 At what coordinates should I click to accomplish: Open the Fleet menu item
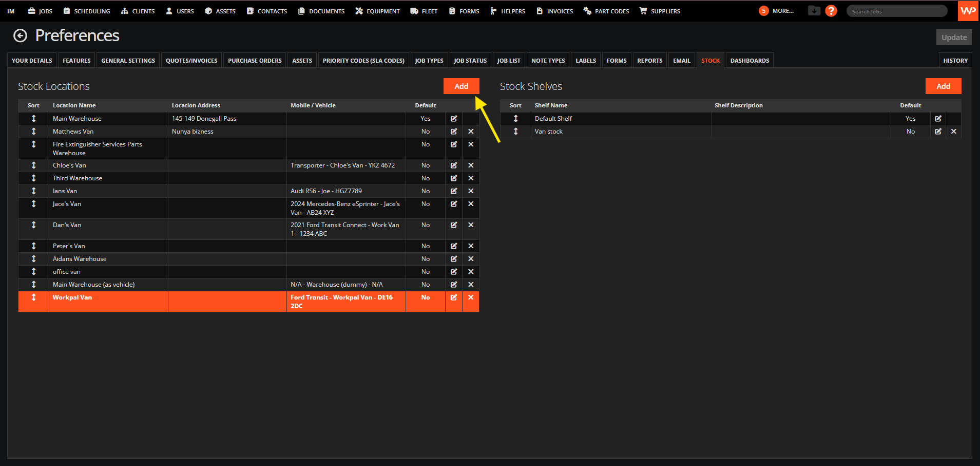point(424,11)
